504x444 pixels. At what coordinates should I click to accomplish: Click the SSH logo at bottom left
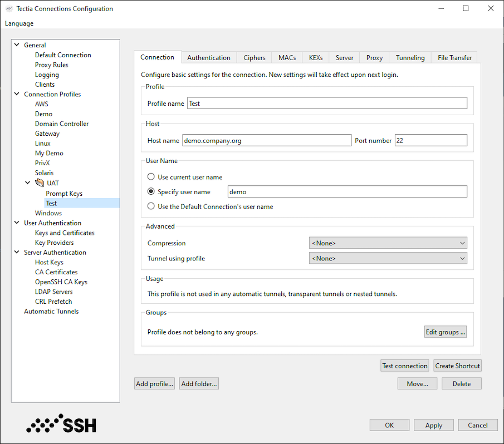[60, 423]
